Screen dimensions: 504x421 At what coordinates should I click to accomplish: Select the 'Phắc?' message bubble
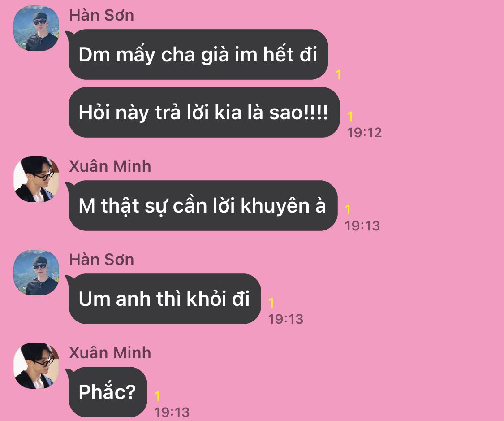tap(108, 392)
